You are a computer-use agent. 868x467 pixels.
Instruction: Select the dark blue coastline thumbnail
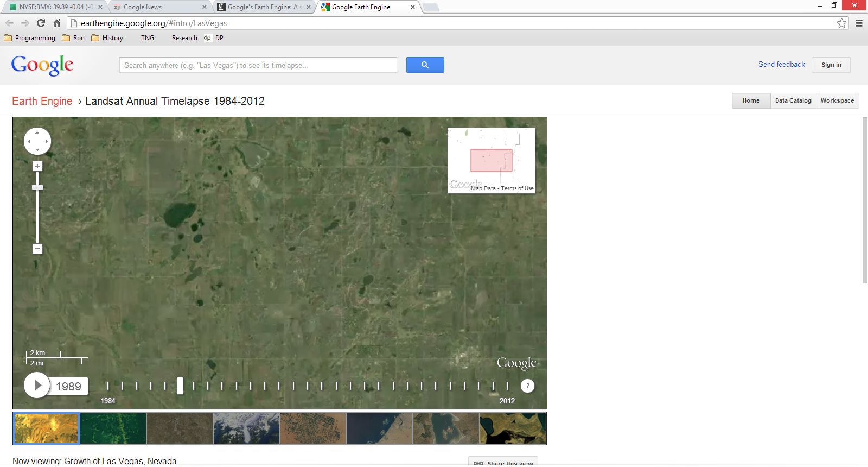(379, 428)
